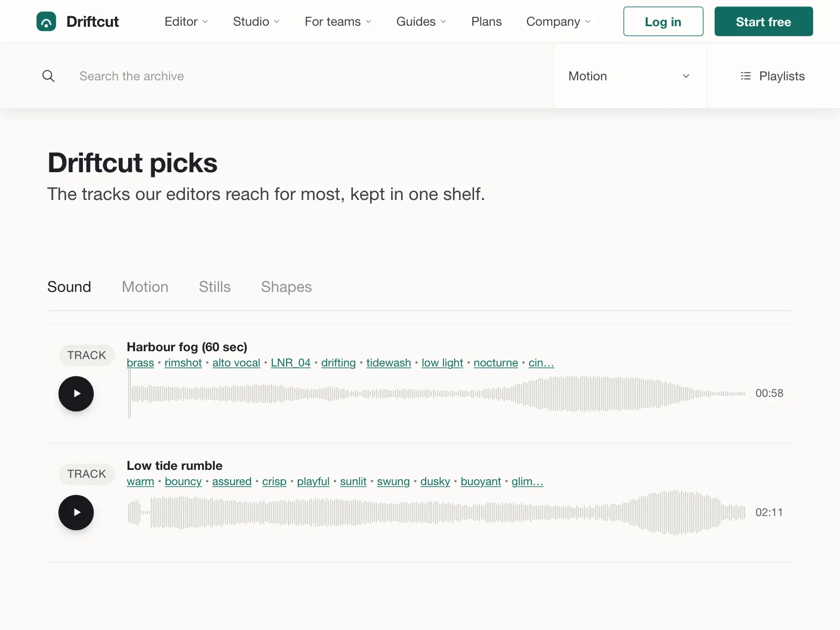Open the Low tide rumble title
This screenshot has height=630, width=840.
174,466
